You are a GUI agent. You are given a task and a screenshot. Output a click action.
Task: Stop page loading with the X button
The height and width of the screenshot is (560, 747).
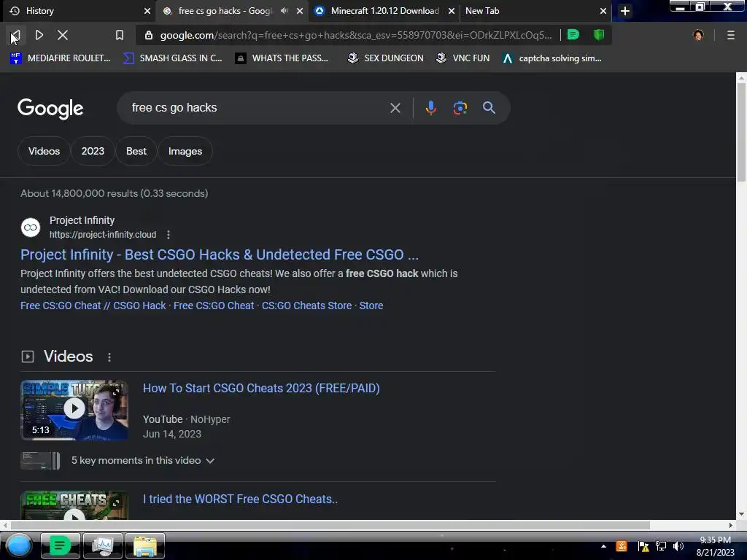[x=63, y=35]
